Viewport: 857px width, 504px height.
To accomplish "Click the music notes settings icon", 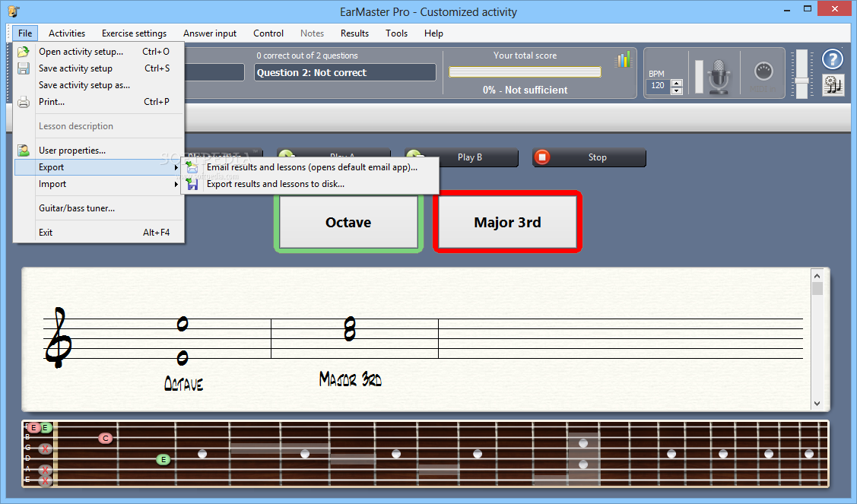I will click(833, 85).
